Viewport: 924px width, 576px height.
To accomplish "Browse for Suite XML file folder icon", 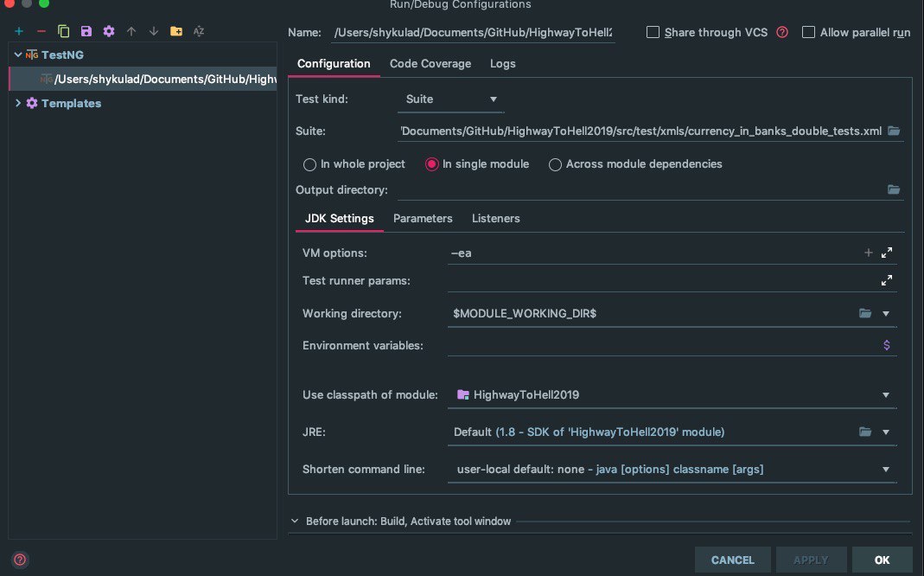I will (x=894, y=131).
